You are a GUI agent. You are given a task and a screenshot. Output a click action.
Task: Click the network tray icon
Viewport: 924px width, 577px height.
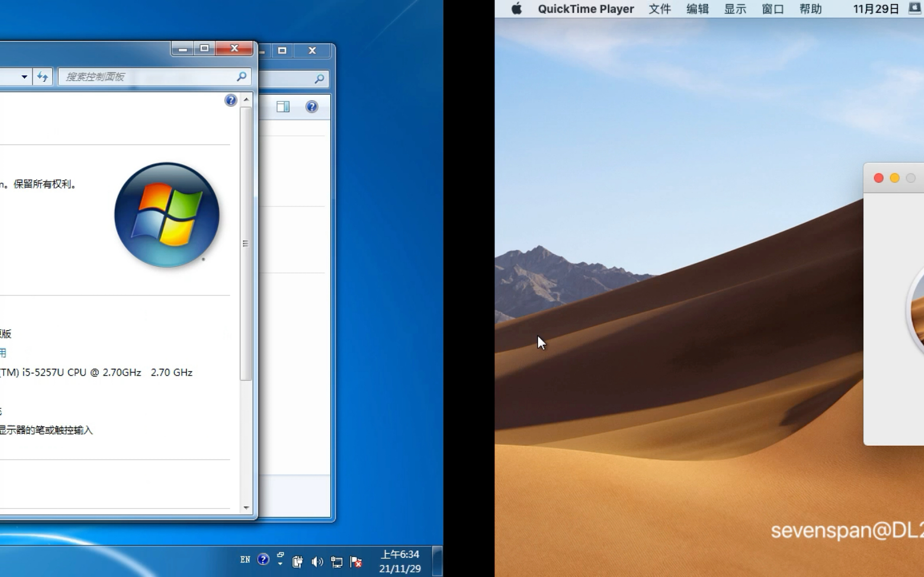tap(337, 562)
